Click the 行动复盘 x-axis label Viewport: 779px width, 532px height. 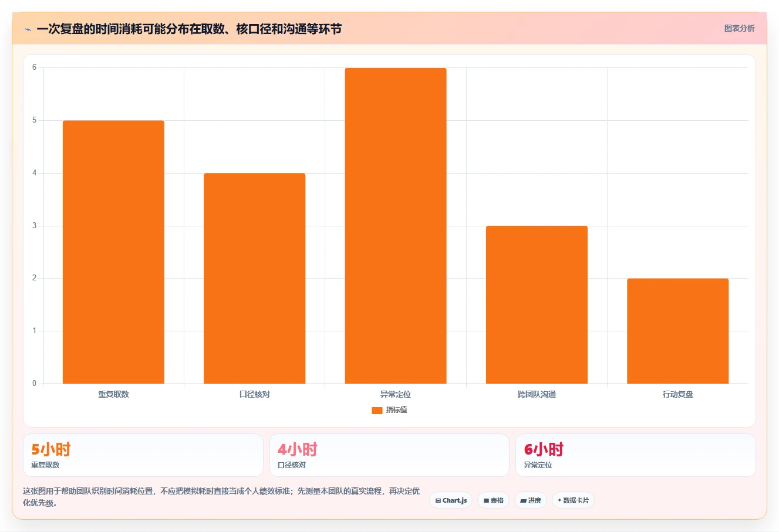pos(677,394)
